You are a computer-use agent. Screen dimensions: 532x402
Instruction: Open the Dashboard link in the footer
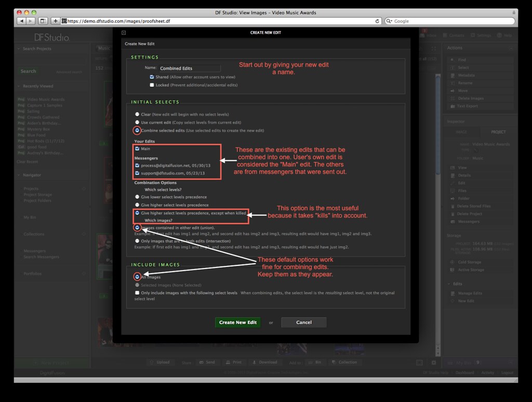pyautogui.click(x=464, y=372)
